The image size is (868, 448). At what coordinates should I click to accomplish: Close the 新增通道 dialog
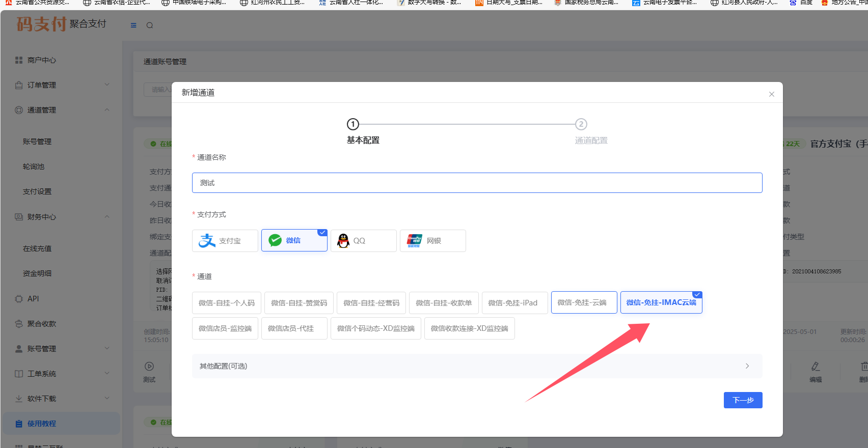pyautogui.click(x=772, y=94)
